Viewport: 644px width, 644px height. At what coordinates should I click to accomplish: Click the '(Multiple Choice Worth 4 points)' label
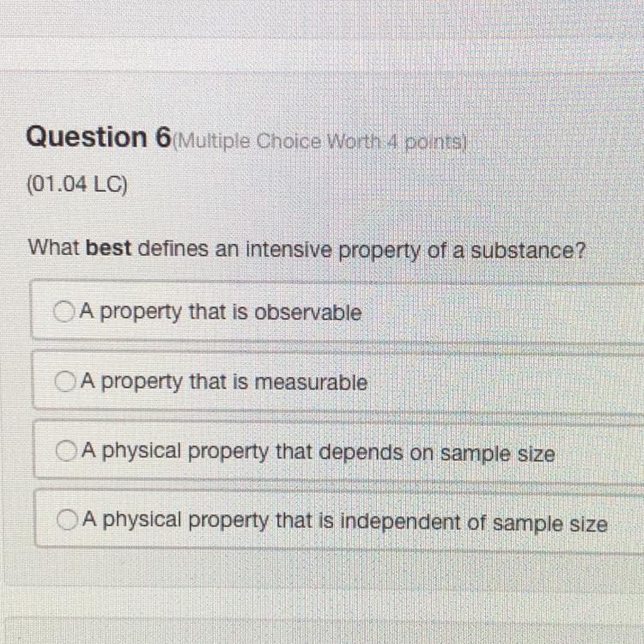tap(322, 141)
